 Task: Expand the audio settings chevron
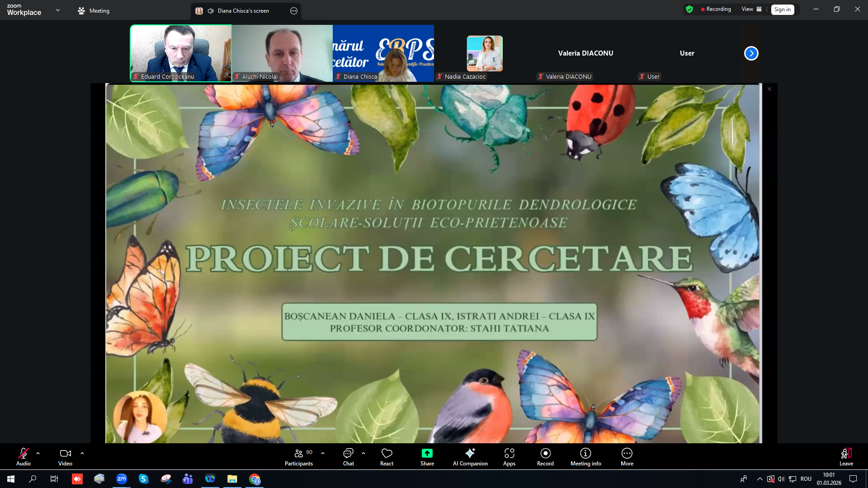38,453
